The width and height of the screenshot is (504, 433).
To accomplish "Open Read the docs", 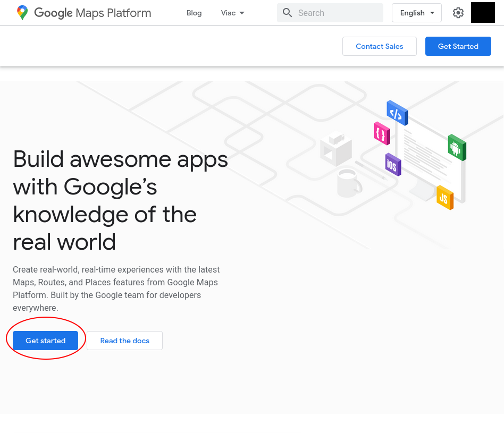I will [x=124, y=341].
